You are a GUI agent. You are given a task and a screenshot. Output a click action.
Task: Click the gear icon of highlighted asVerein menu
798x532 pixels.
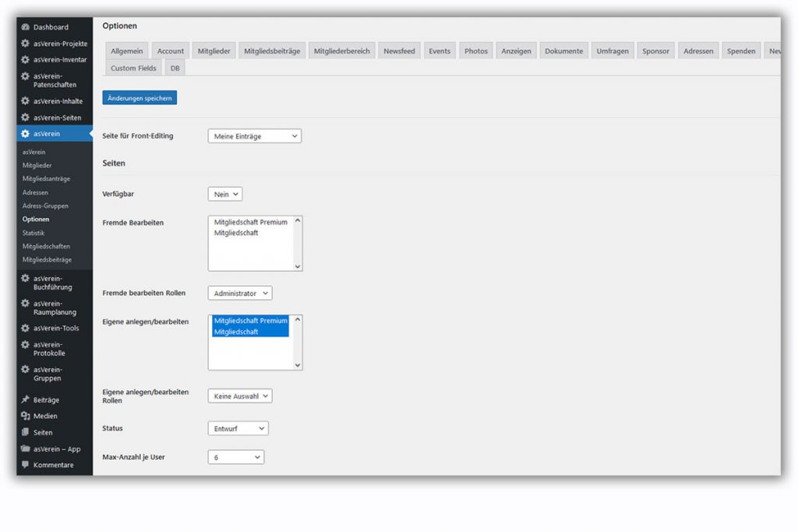point(26,134)
